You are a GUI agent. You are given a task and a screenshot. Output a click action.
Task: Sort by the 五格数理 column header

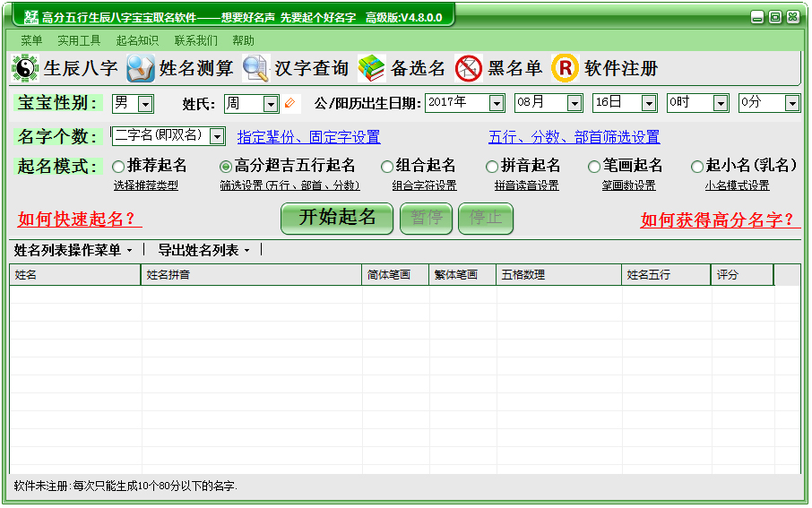[x=558, y=274]
